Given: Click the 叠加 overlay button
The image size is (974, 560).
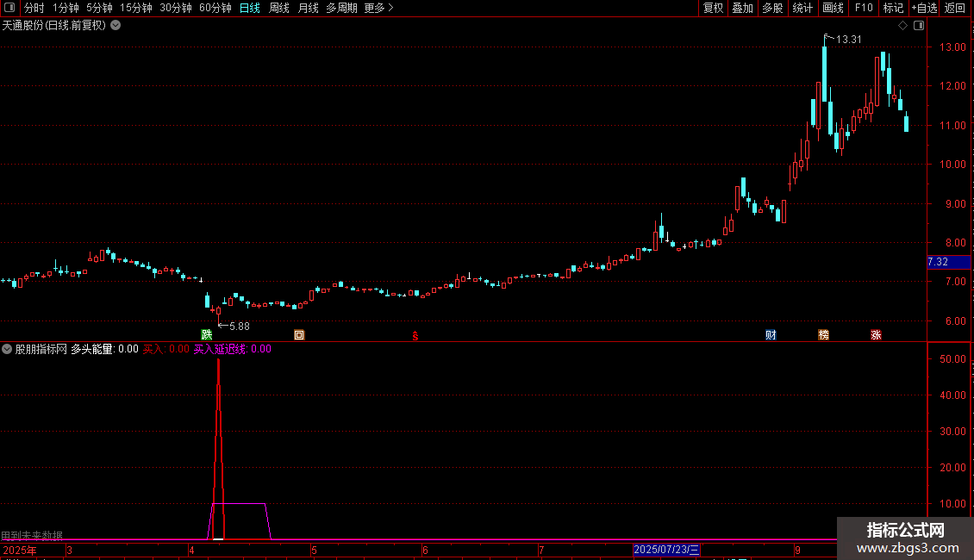Looking at the screenshot, I should click(743, 8).
